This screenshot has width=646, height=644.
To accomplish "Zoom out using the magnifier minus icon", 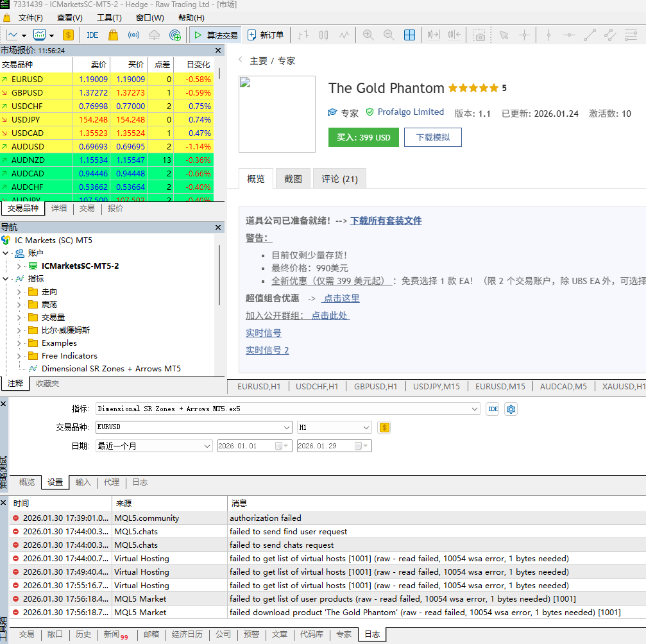I will coord(389,35).
